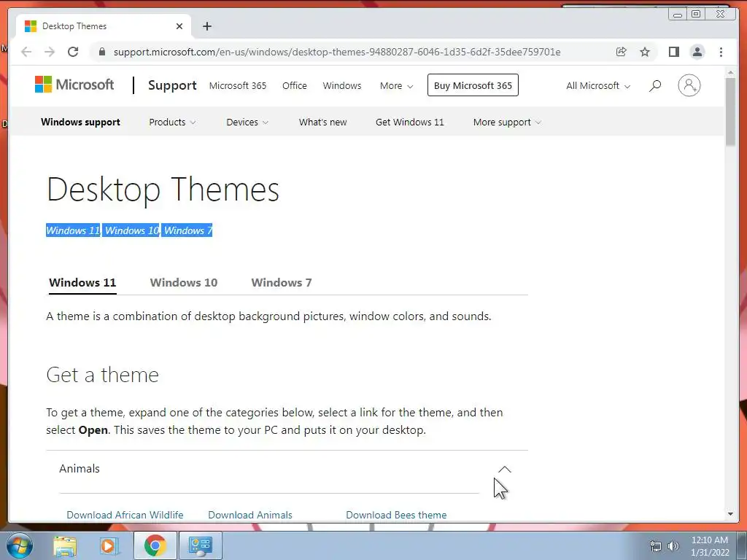Open a new tab with plus button
The image size is (747, 560).
coord(206,26)
